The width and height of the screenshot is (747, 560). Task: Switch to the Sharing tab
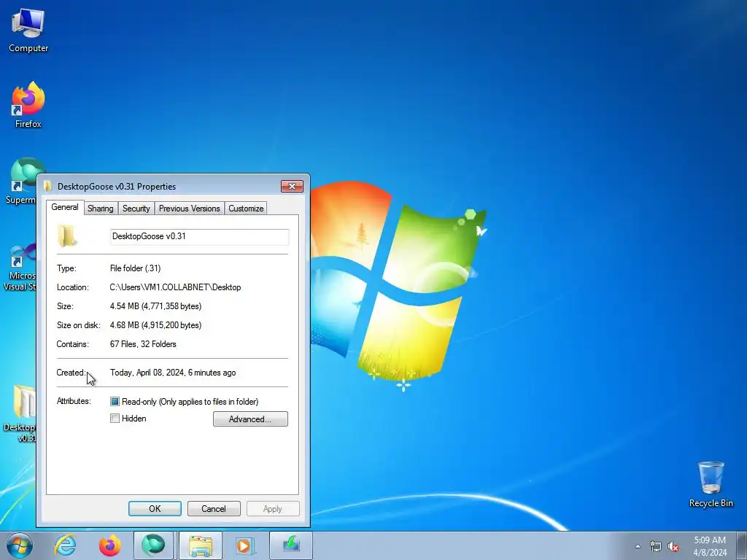tap(101, 209)
